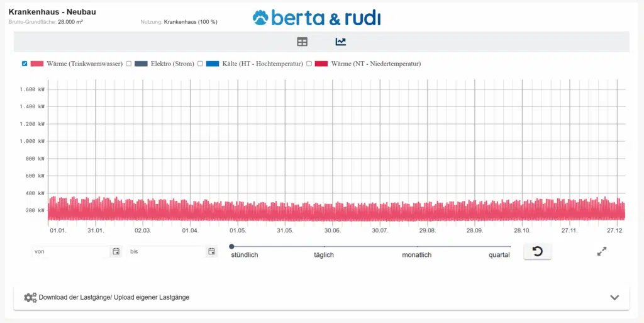644x323 pixels.
Task: Click the reset circular arrow button
Action: (537, 252)
